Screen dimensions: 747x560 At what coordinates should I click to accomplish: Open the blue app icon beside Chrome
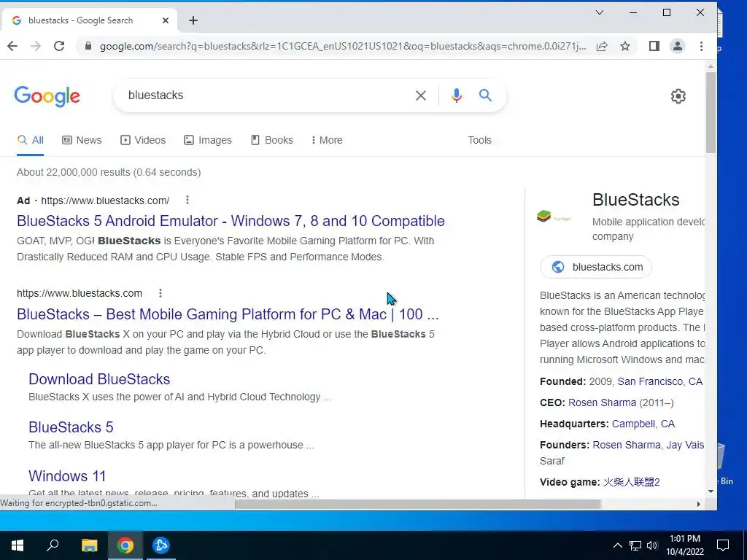(161, 545)
